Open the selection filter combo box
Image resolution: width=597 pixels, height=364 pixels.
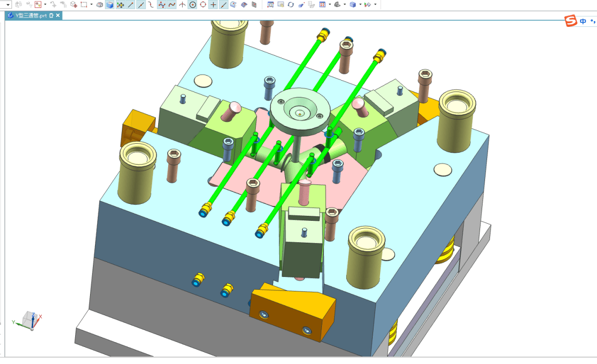pyautogui.click(x=5, y=4)
